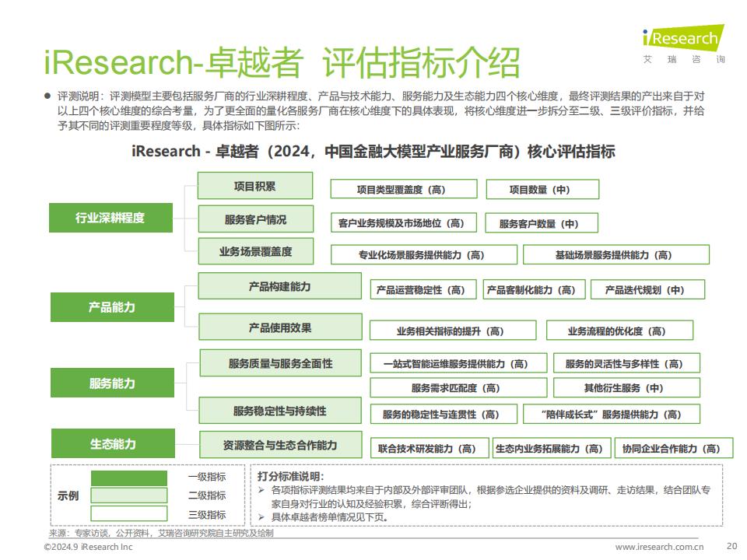
Task: Select “陪伴成长式”服务提供能力（高） indicator
Action: [612, 414]
